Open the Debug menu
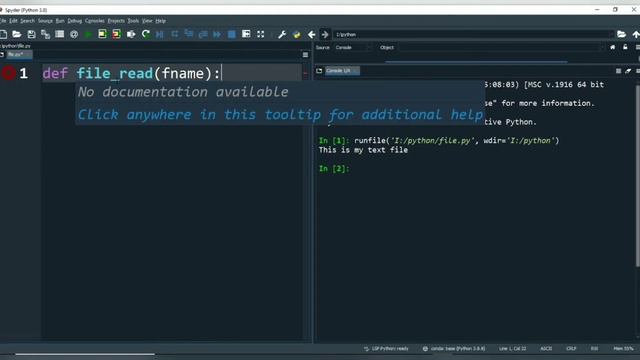This screenshot has width=640, height=360. [x=75, y=21]
